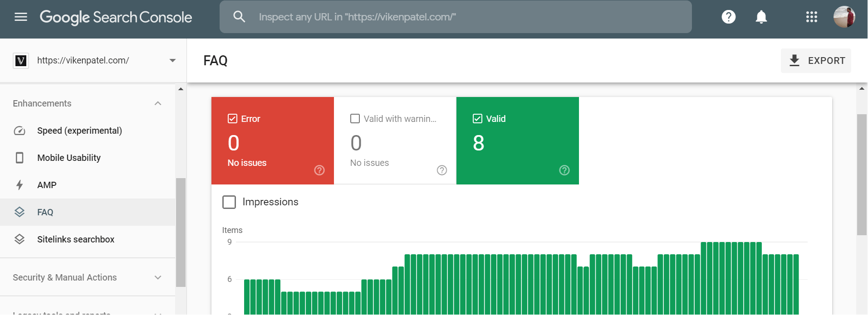Open the Help question mark icon
The image size is (868, 315).
click(x=729, y=17)
